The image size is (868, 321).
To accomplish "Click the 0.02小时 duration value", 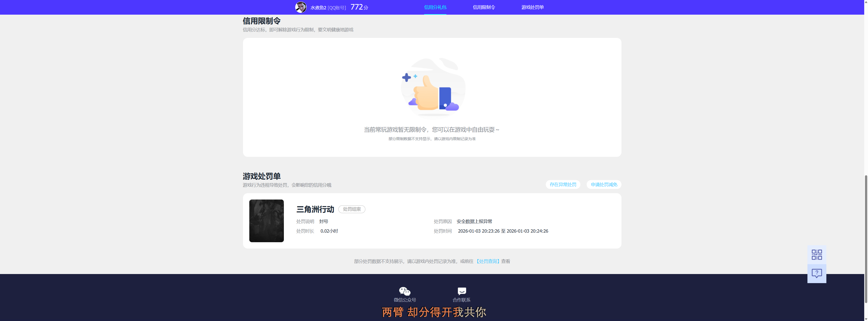I will (x=329, y=231).
